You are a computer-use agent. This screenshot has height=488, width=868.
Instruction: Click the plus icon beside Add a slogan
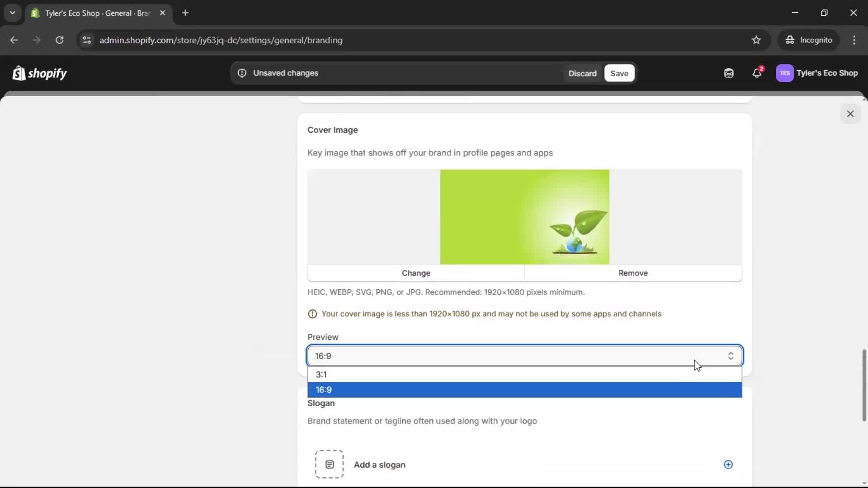point(728,465)
